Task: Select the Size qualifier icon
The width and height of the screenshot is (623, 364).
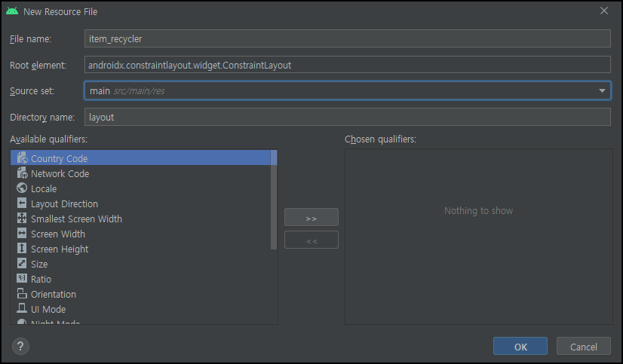Action: (x=22, y=264)
